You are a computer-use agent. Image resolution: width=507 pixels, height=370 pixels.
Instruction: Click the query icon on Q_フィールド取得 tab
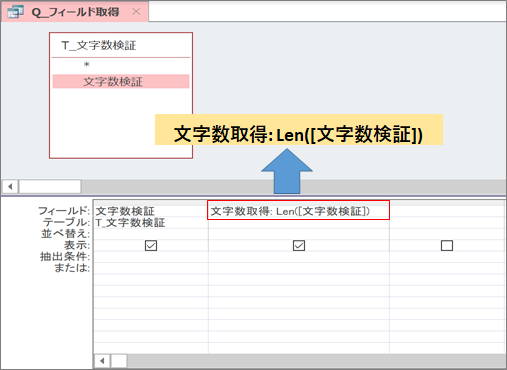(15, 12)
